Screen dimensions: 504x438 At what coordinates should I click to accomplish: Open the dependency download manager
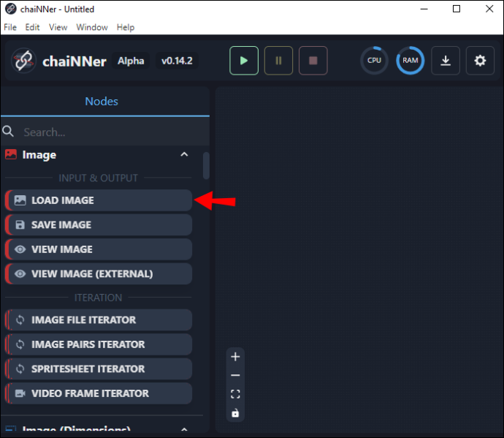[446, 61]
